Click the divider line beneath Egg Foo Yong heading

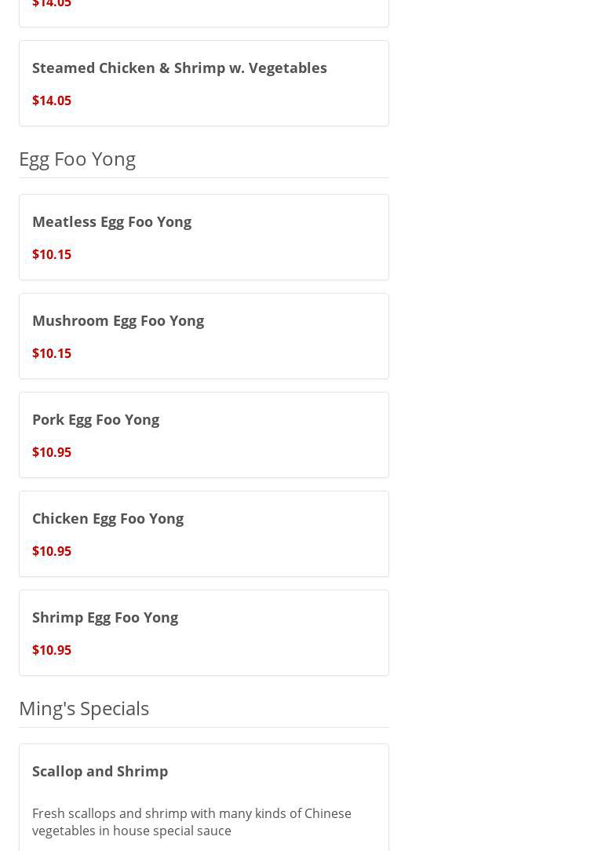pyautogui.click(x=204, y=177)
